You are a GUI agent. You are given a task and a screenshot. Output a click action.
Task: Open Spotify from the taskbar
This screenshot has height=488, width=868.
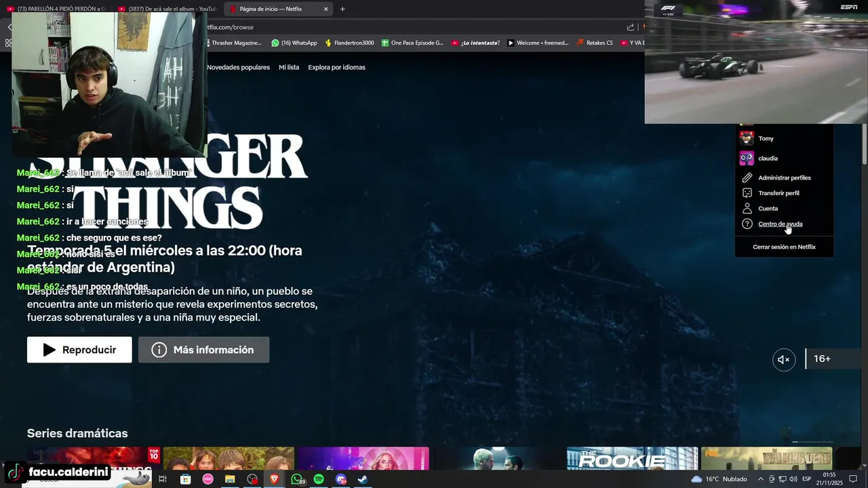pos(319,479)
